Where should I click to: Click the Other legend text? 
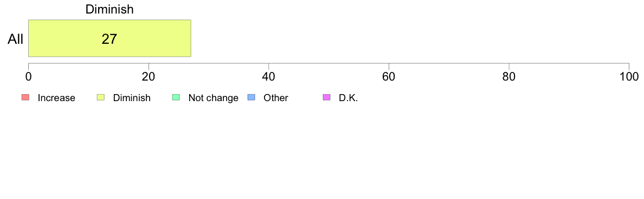[276, 98]
